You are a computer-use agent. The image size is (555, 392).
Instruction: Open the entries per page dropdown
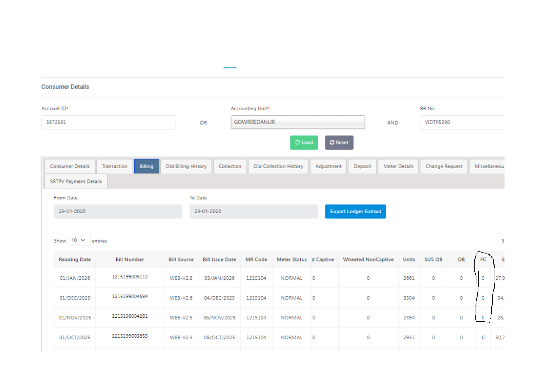[x=79, y=240]
